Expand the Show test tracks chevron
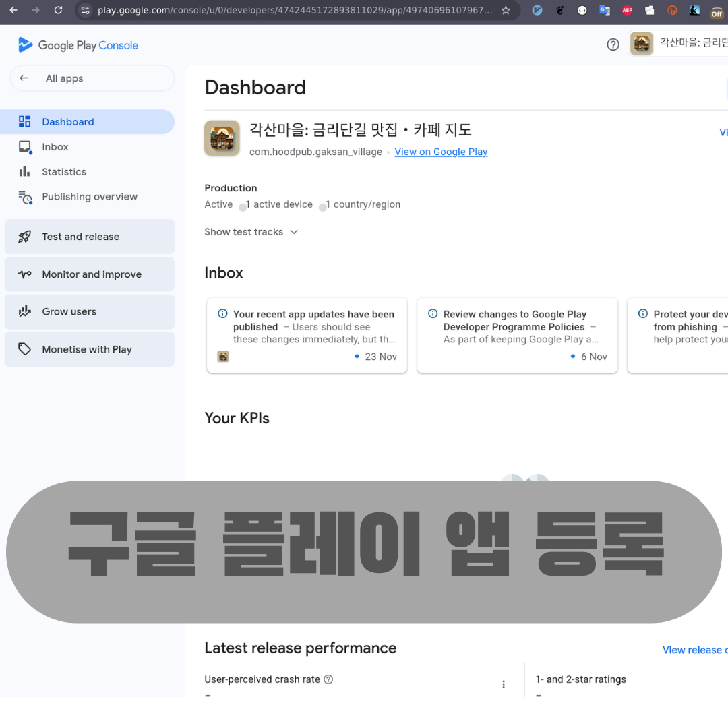728x728 pixels. (293, 231)
